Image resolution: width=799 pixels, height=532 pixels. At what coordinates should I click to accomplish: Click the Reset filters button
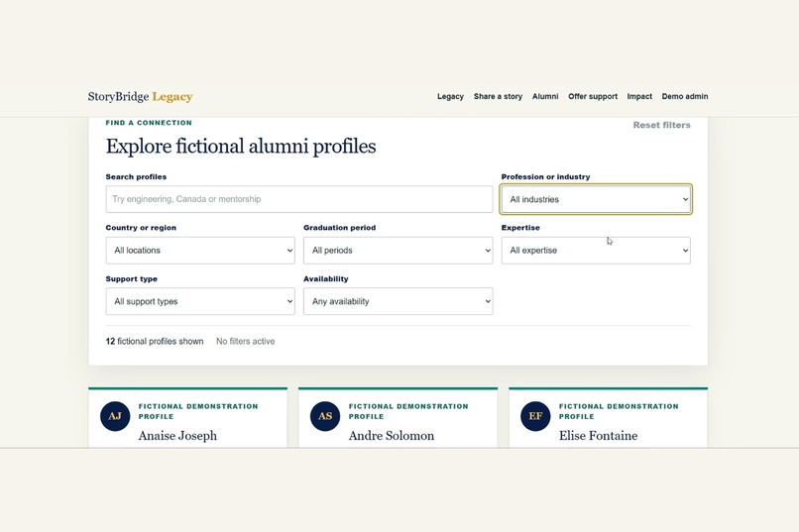(661, 125)
